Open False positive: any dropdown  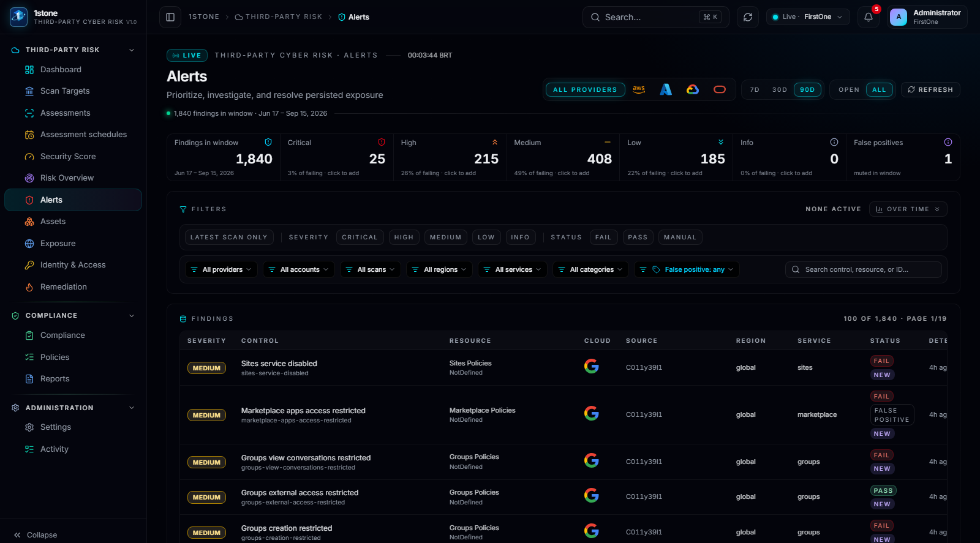click(687, 269)
